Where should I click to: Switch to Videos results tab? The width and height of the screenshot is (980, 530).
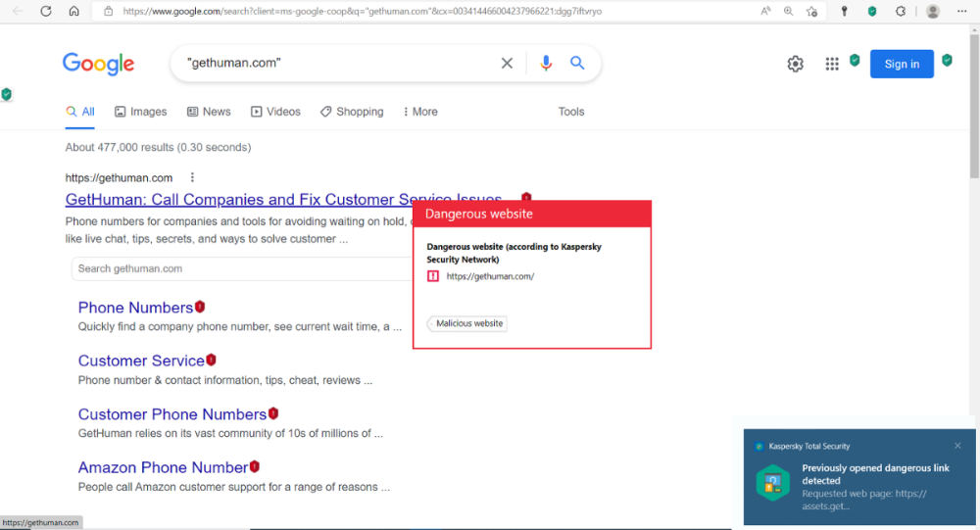point(275,112)
